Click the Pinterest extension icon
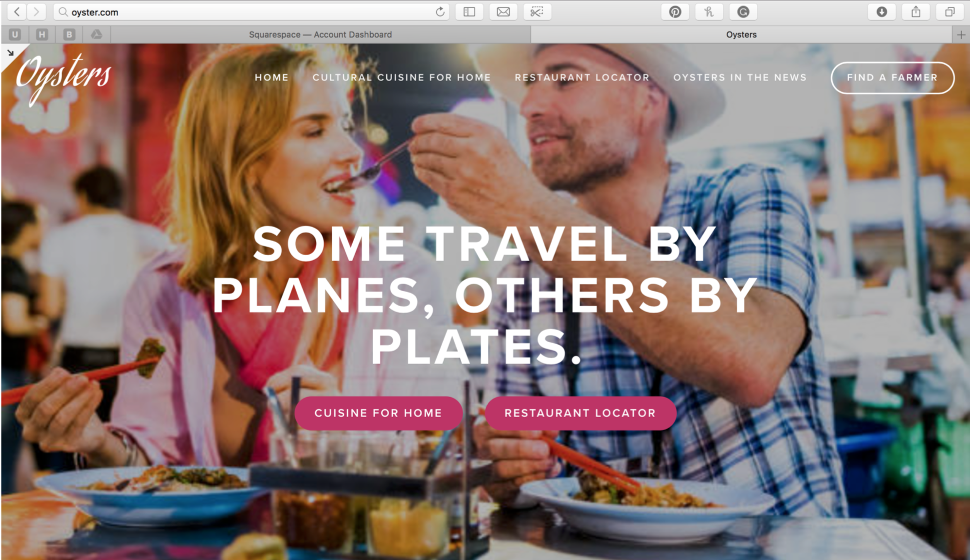This screenshot has height=560, width=970. tap(675, 12)
